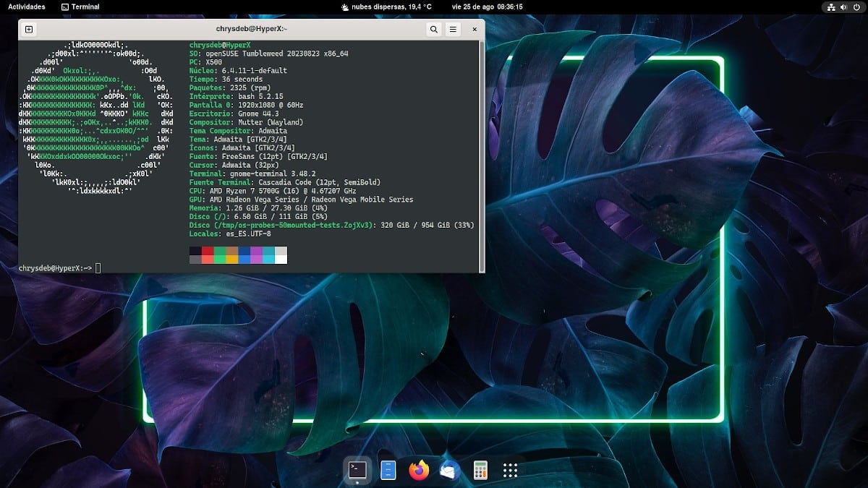This screenshot has height=488, width=868.
Task: Click the red color block in palette
Action: click(208, 251)
